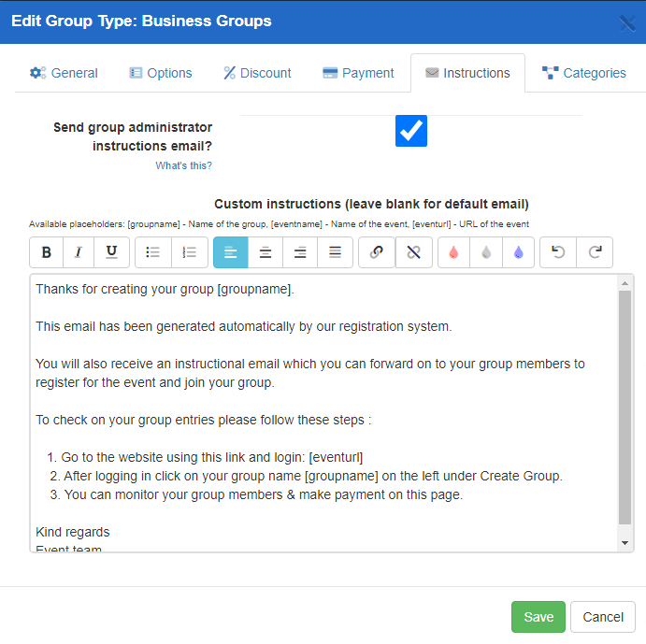Click the "What's this?" help link
This screenshot has height=644, width=646.
(x=183, y=165)
